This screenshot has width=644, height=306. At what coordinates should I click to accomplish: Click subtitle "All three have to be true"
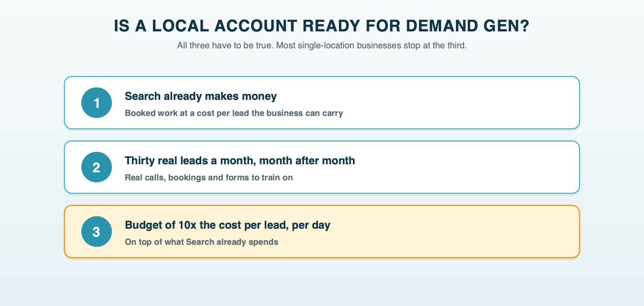tap(225, 46)
